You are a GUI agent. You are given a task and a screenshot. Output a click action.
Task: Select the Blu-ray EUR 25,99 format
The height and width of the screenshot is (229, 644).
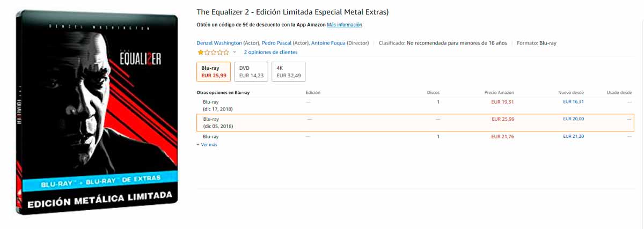pyautogui.click(x=214, y=72)
